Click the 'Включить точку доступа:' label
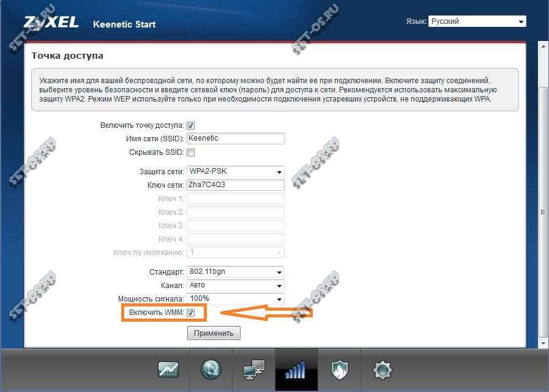The width and height of the screenshot is (549, 392). [x=142, y=125]
